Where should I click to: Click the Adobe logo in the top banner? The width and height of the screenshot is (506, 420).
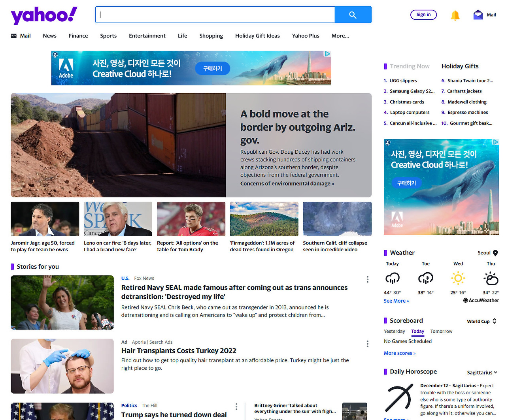(x=66, y=68)
